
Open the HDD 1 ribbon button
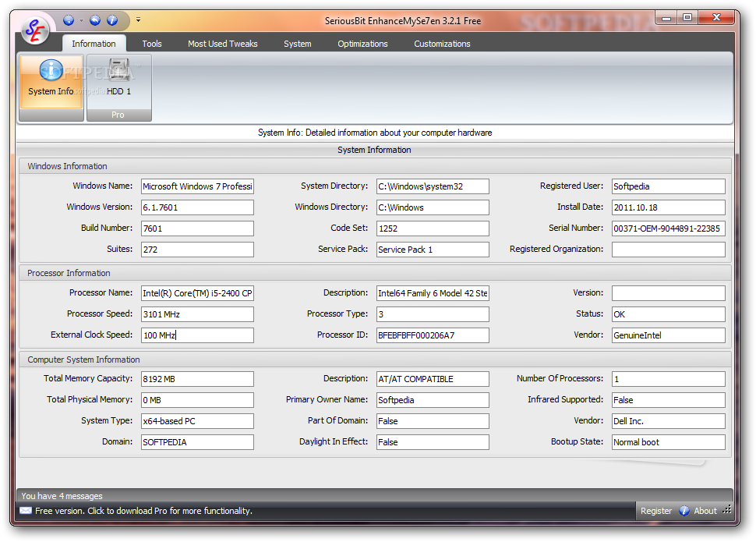point(118,82)
